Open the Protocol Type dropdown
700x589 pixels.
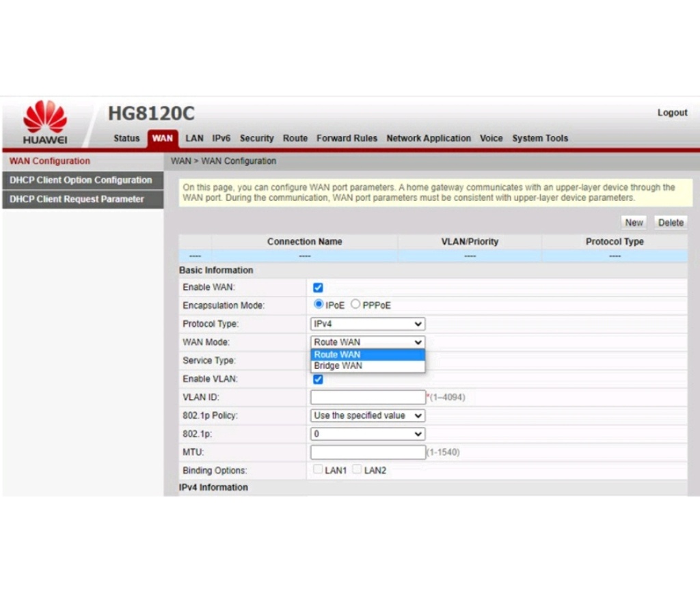(x=367, y=324)
